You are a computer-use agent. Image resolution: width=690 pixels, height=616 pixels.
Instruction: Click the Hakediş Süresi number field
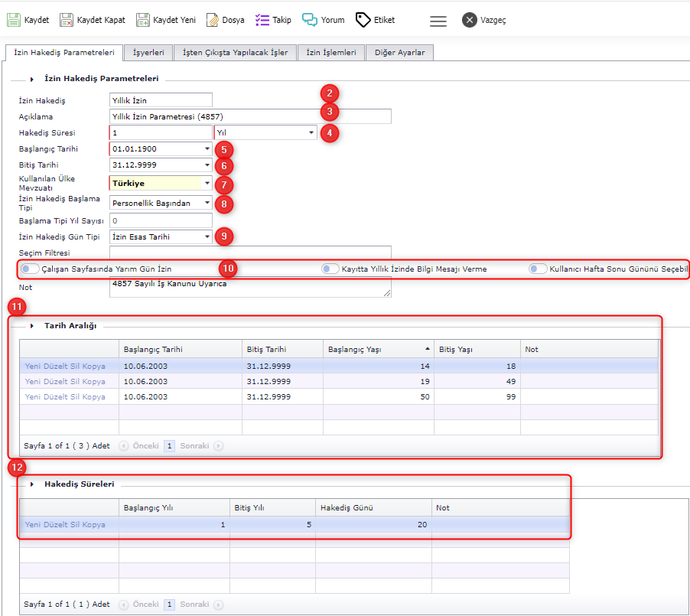click(x=161, y=132)
